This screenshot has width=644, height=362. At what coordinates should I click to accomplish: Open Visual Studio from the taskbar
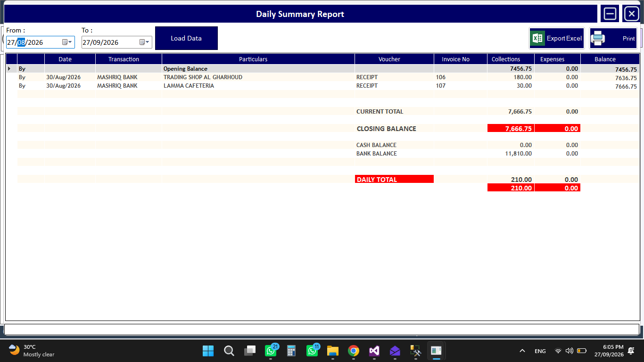pyautogui.click(x=374, y=351)
